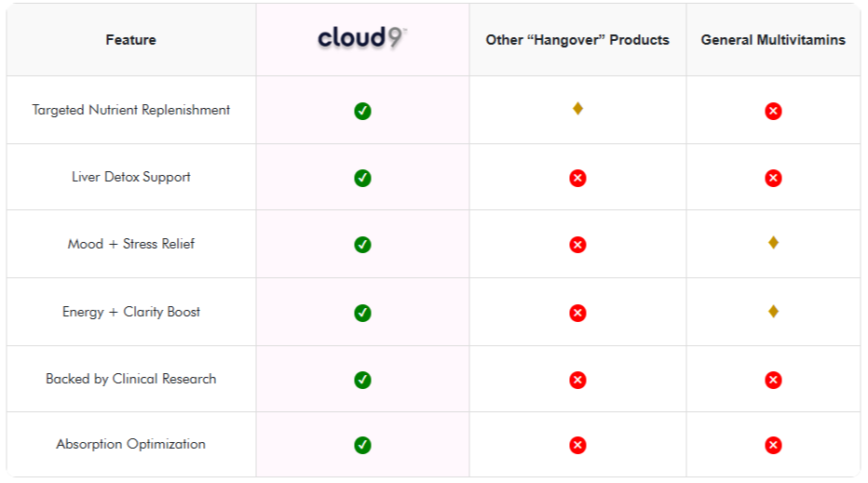
Task: Click the cloud9 logo in header
Action: pos(362,38)
